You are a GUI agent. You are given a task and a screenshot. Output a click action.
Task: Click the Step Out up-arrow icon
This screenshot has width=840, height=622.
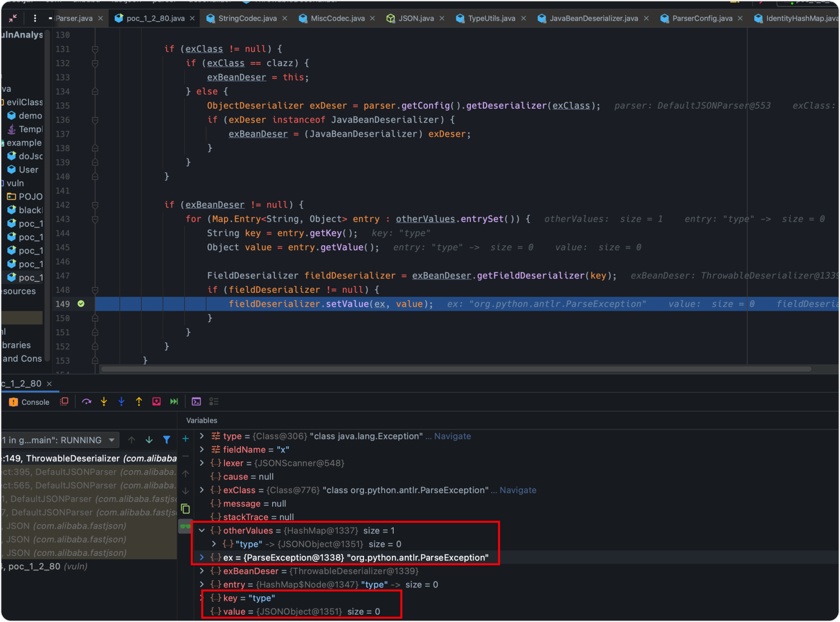pyautogui.click(x=139, y=401)
